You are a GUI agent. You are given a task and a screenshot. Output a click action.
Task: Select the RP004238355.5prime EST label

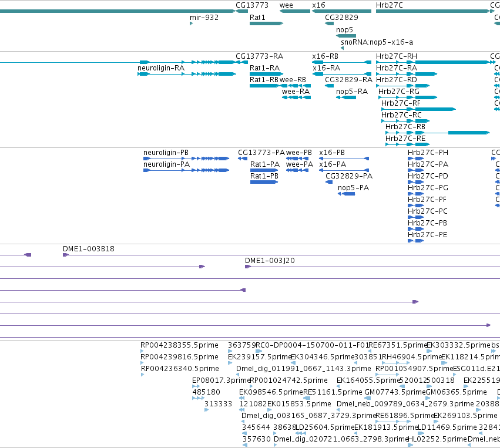tap(179, 345)
